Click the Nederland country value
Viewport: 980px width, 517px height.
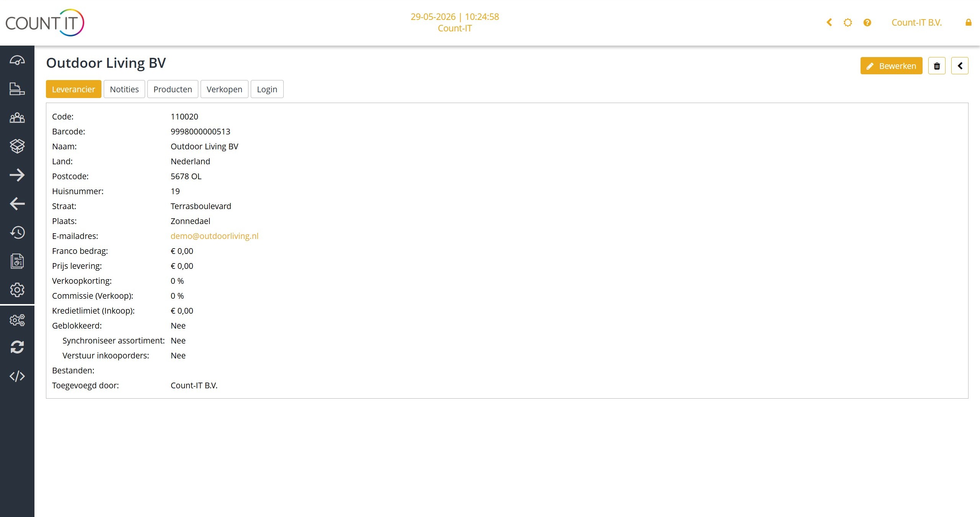[x=190, y=162]
